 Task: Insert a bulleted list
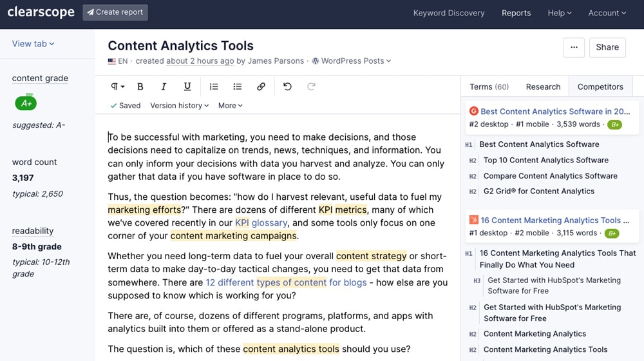[x=237, y=86]
